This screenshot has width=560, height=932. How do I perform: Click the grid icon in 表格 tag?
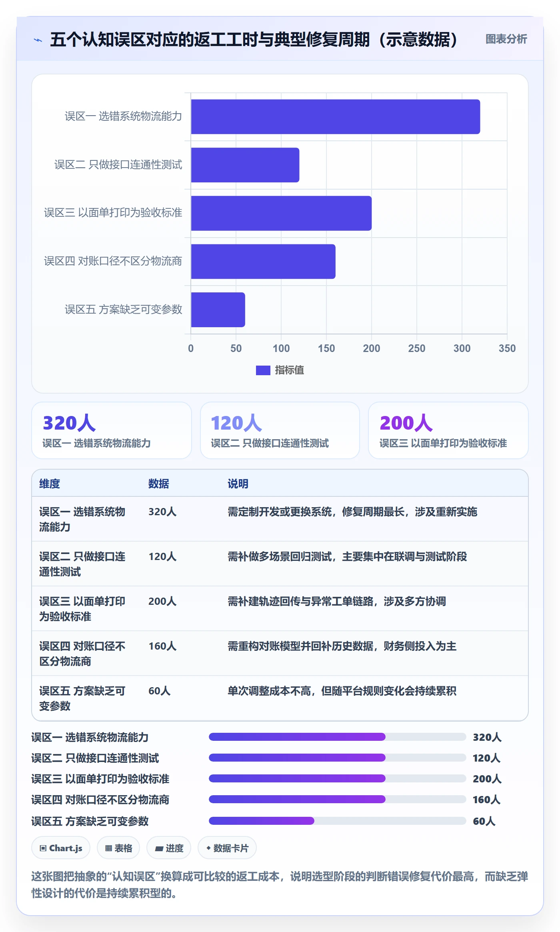pos(108,848)
